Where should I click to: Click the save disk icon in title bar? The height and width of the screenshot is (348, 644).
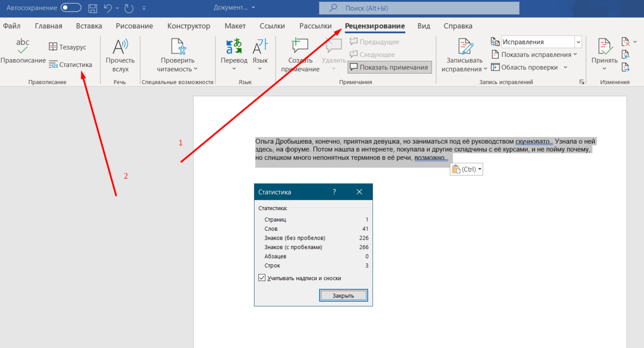pyautogui.click(x=93, y=8)
